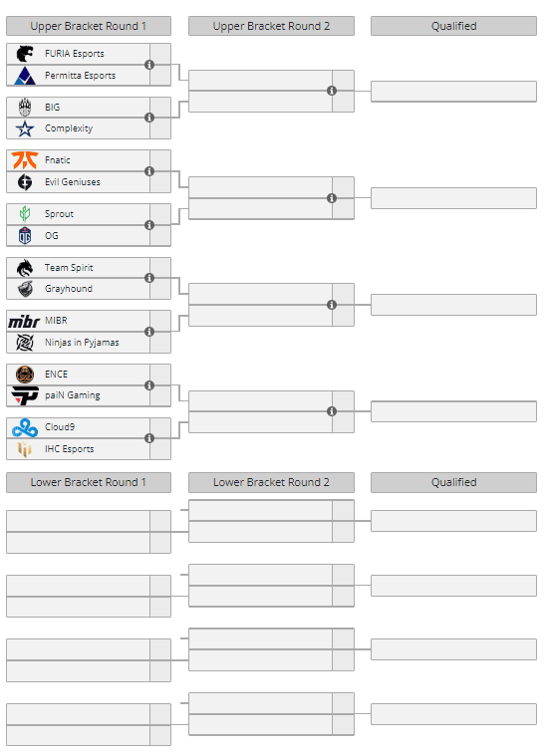549x756 pixels.
Task: Click the Sprout green leaf logo
Action: pos(25,213)
